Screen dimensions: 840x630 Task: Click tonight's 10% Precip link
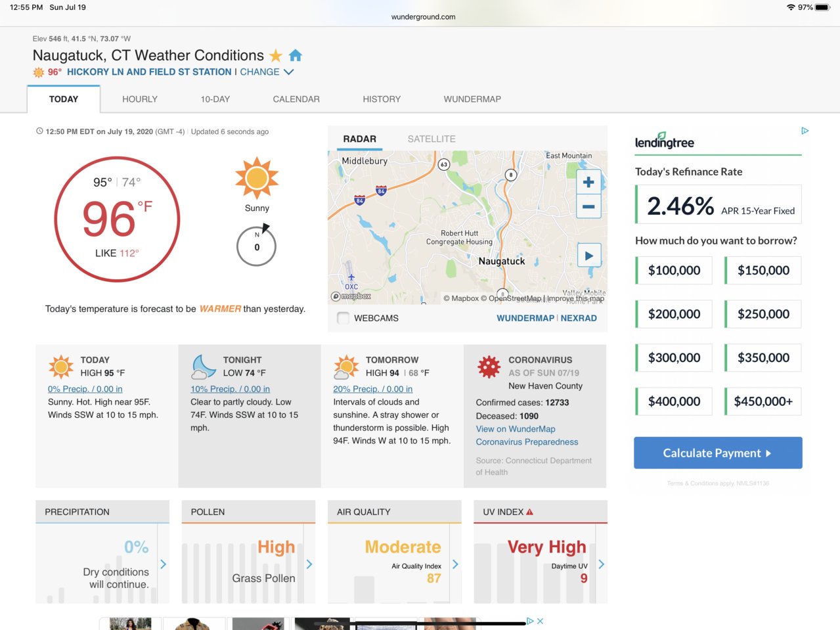point(230,389)
